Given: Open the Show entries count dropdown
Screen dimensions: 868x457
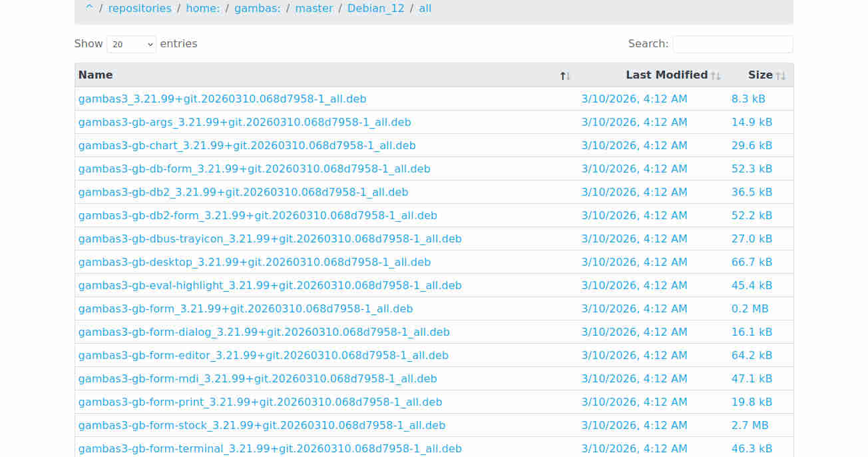Looking at the screenshot, I should (x=131, y=44).
